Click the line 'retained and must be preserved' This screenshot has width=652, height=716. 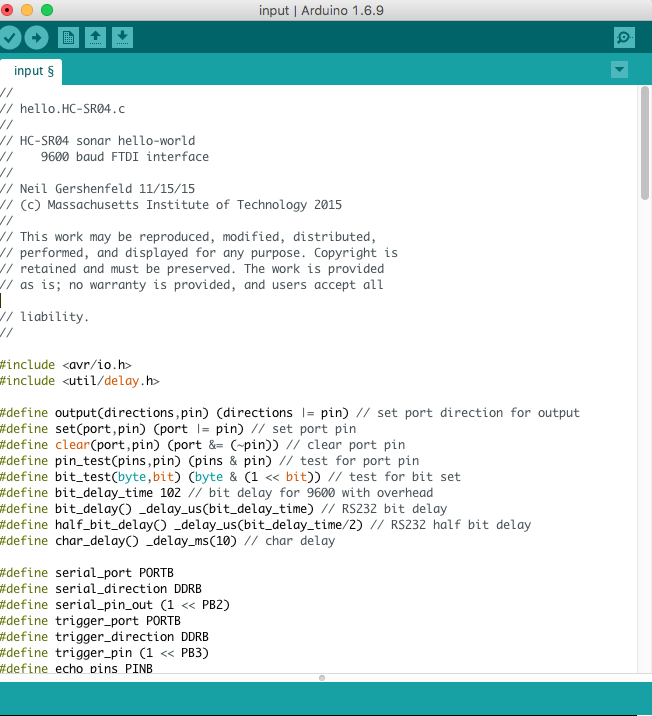tap(192, 268)
